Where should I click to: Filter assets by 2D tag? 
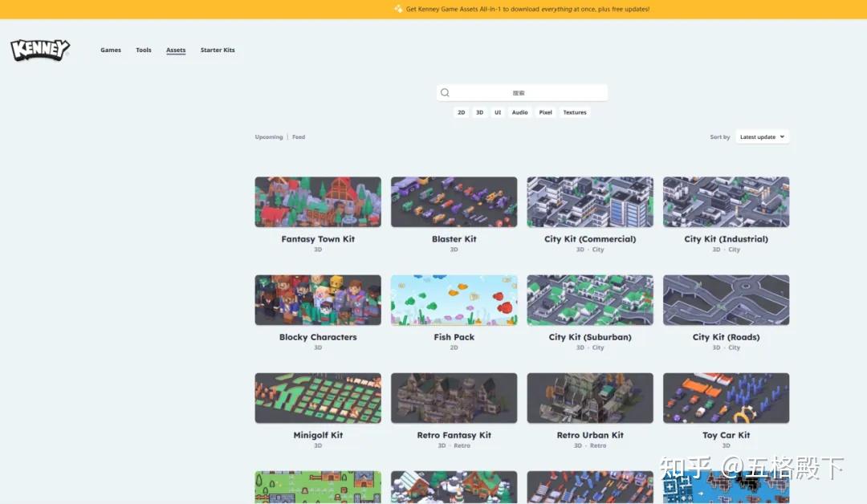[x=461, y=112]
